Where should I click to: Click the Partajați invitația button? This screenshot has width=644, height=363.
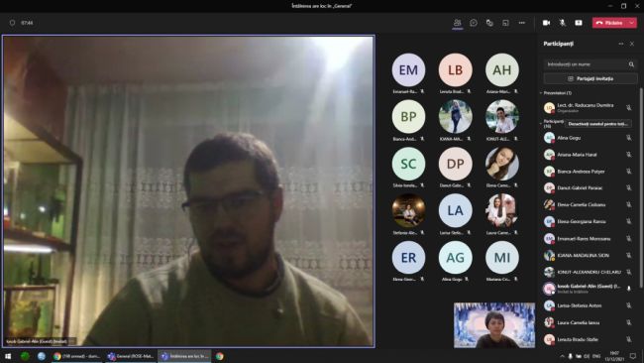coord(590,78)
